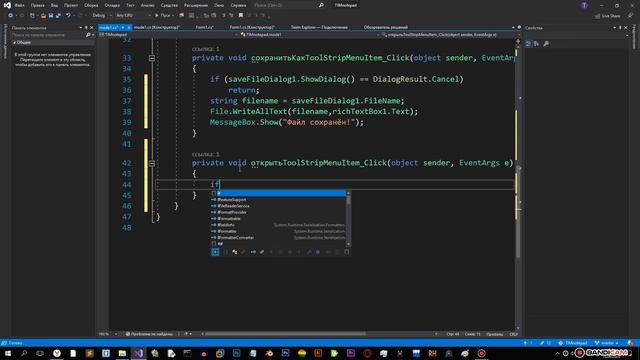Pin the active model1.cs* tab
The width and height of the screenshot is (640, 360).
click(x=122, y=27)
